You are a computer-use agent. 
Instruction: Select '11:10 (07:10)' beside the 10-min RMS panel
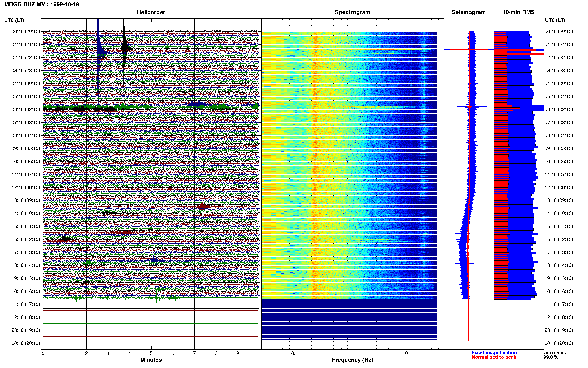click(559, 174)
